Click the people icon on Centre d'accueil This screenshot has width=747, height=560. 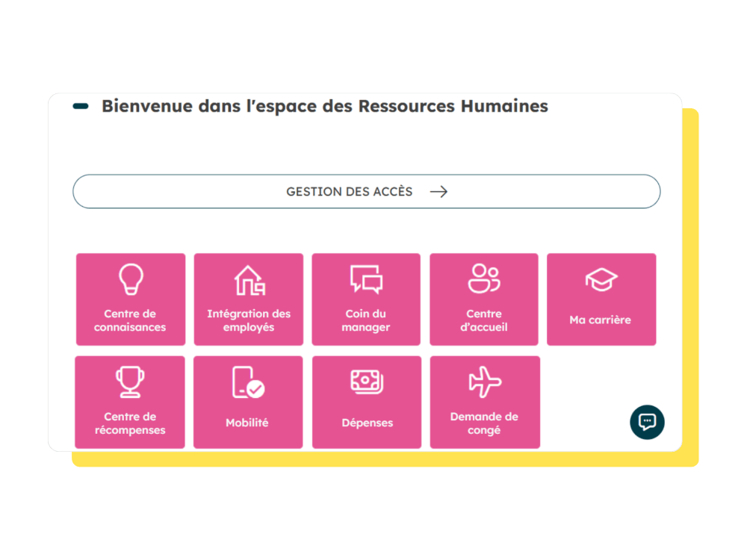click(x=484, y=278)
